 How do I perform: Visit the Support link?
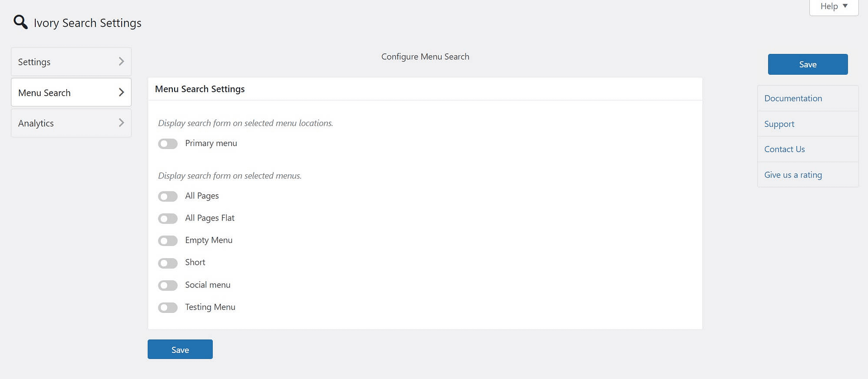779,124
